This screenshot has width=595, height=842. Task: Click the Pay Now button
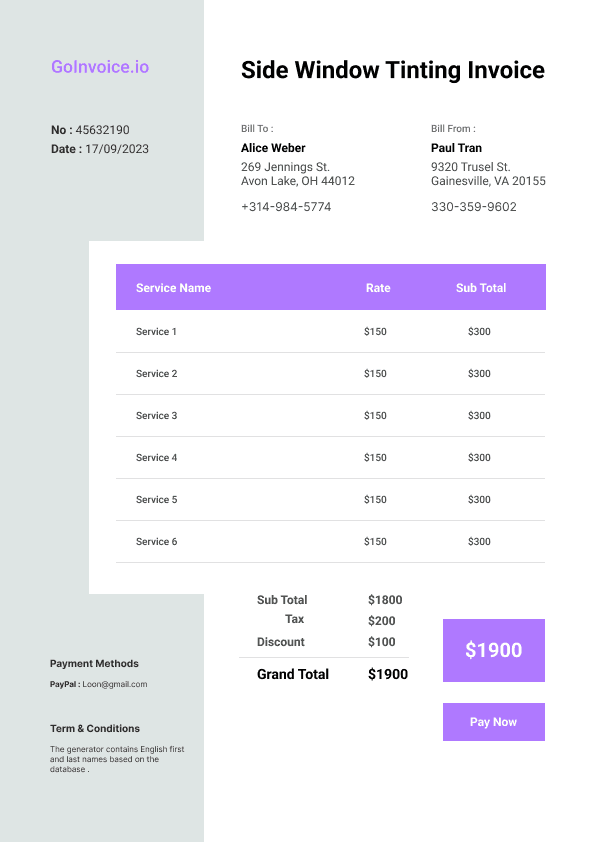pos(494,722)
